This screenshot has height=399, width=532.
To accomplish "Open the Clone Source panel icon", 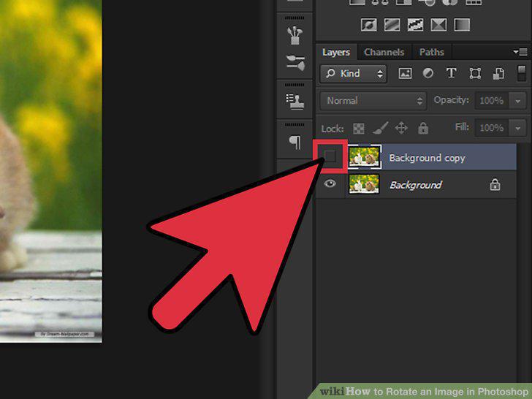I will point(294,102).
